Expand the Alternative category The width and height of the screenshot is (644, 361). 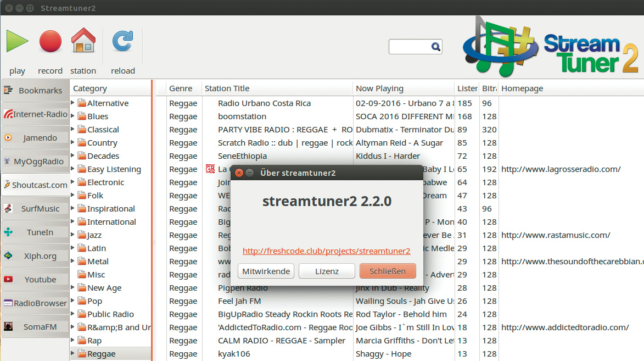(73, 103)
